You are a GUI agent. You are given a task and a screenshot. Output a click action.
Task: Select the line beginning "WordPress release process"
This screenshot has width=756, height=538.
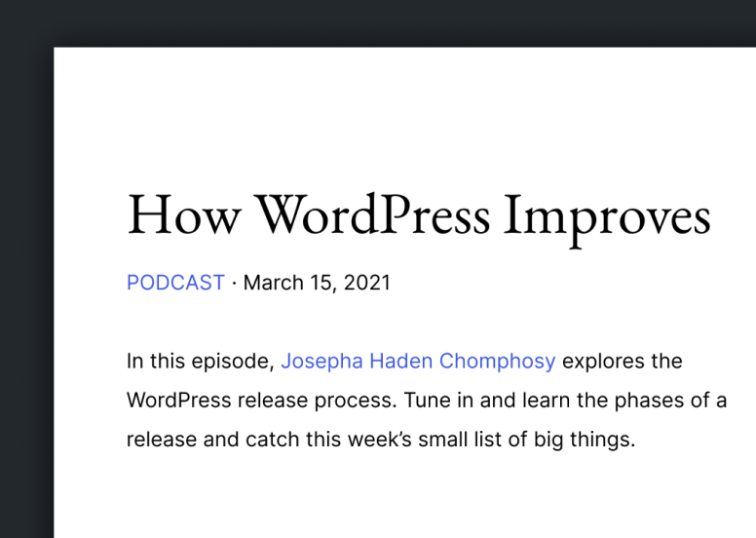coord(426,401)
